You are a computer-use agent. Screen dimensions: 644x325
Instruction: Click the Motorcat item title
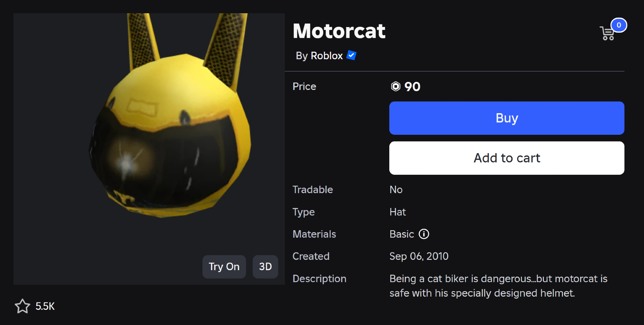click(339, 31)
